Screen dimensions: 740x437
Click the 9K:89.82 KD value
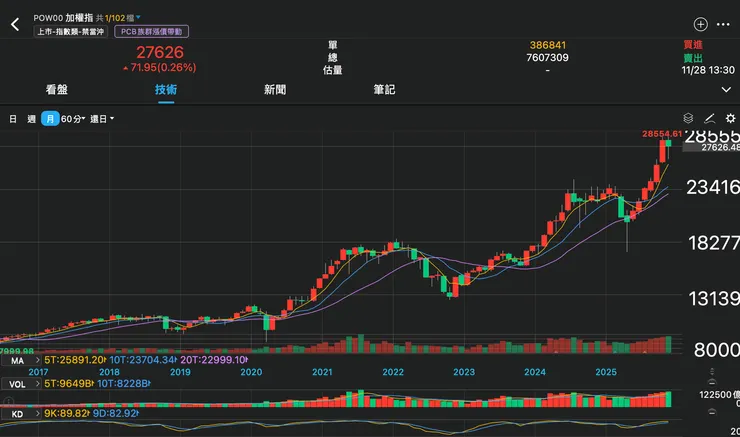point(67,413)
